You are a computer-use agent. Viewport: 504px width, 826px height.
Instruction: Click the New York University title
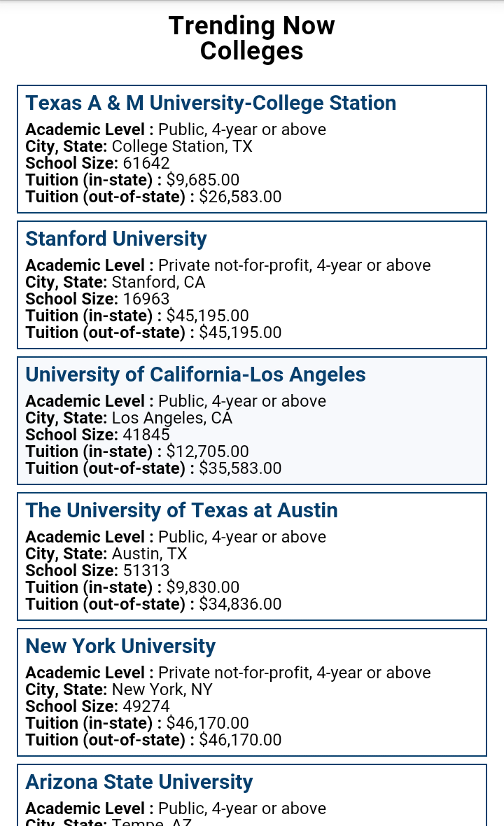pyautogui.click(x=120, y=646)
